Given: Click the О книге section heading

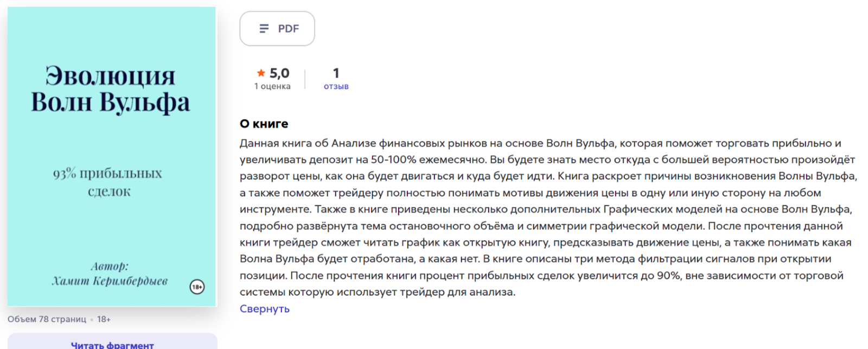Looking at the screenshot, I should (264, 124).
